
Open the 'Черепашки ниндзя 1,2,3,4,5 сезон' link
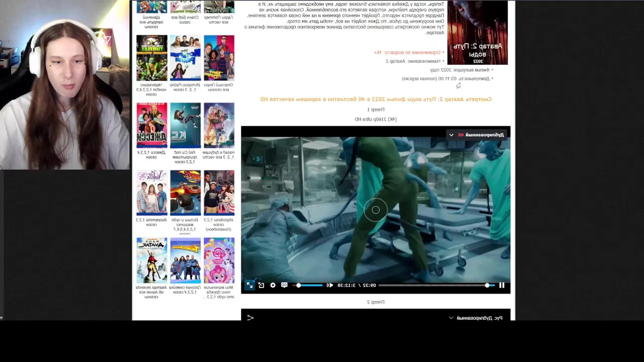click(x=151, y=89)
